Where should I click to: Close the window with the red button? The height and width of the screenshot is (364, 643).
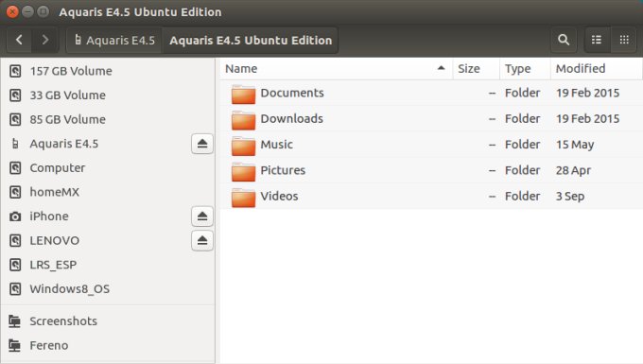click(x=12, y=11)
